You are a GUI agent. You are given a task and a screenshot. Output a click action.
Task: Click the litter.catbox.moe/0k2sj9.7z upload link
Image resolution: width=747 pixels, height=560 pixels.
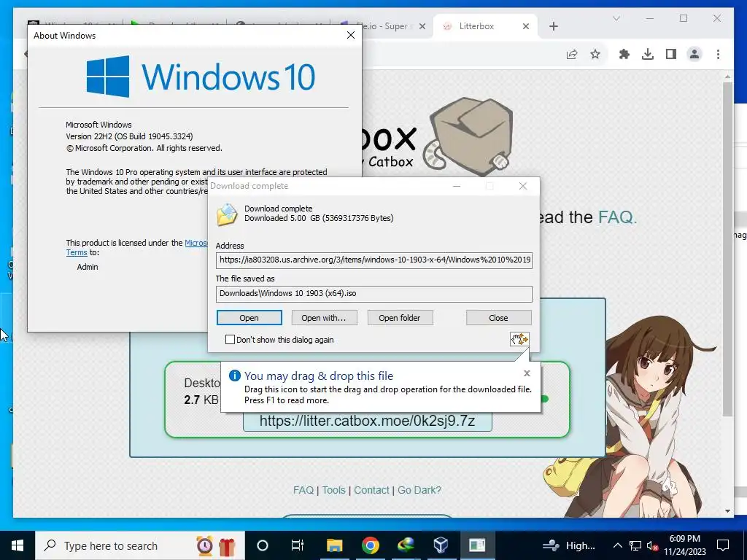[368, 421]
